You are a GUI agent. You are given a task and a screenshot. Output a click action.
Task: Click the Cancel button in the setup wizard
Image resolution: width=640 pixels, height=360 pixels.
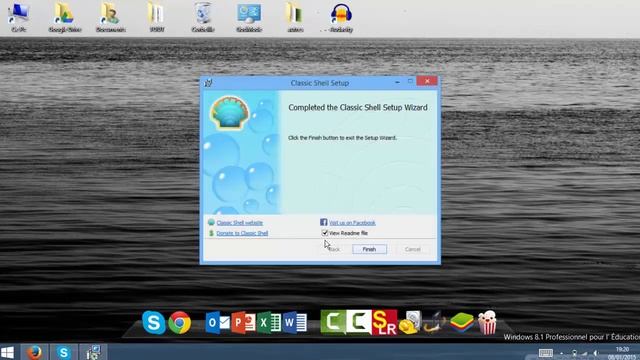[412, 249]
